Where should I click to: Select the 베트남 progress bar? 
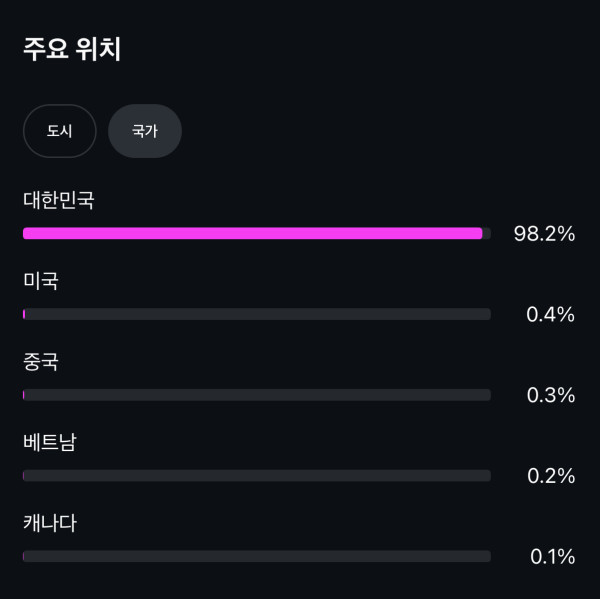(257, 475)
